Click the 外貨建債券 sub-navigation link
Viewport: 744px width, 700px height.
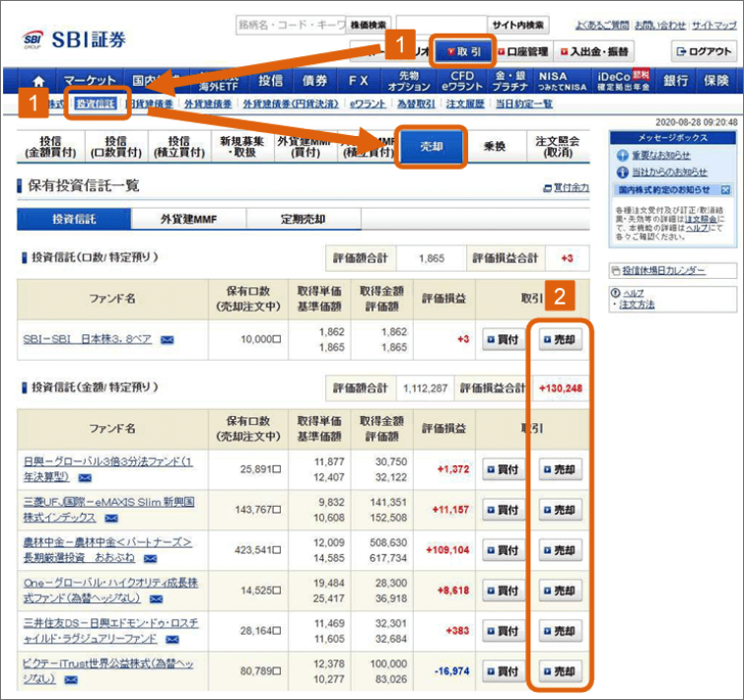click(x=208, y=104)
